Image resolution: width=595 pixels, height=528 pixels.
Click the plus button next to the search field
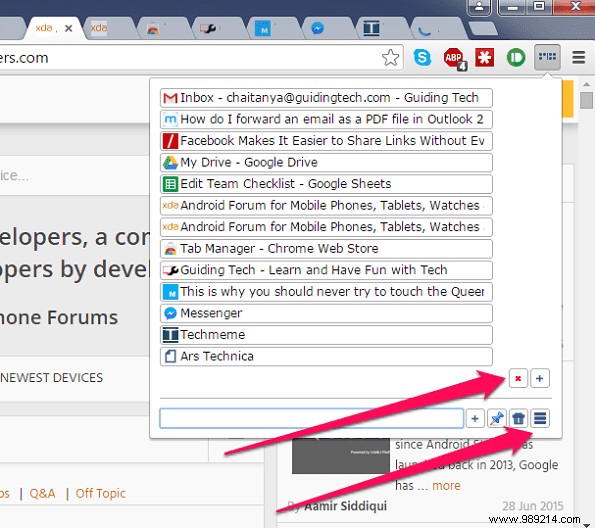[475, 418]
